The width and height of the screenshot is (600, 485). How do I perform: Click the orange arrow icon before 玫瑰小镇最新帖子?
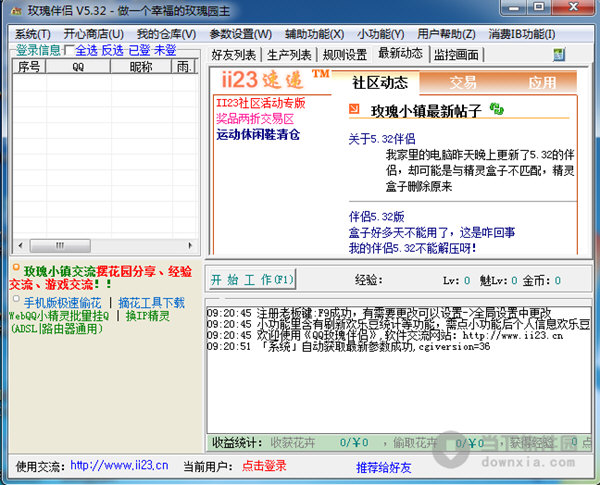coord(354,109)
